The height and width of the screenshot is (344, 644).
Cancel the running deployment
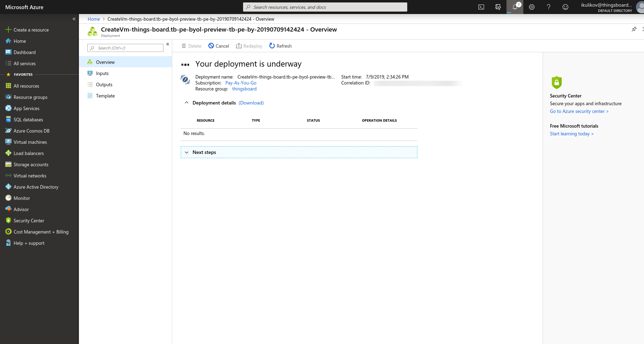pyautogui.click(x=219, y=46)
